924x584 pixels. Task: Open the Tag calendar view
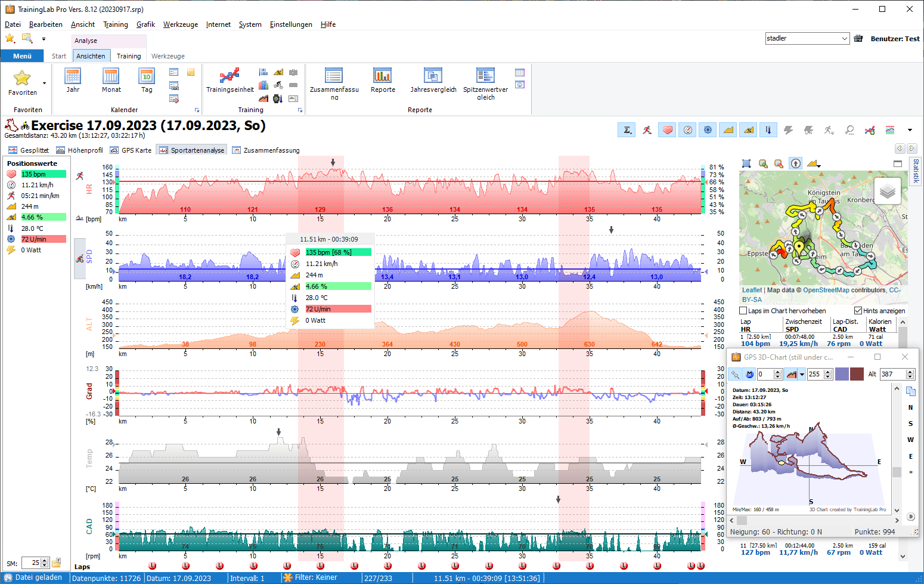coord(147,81)
